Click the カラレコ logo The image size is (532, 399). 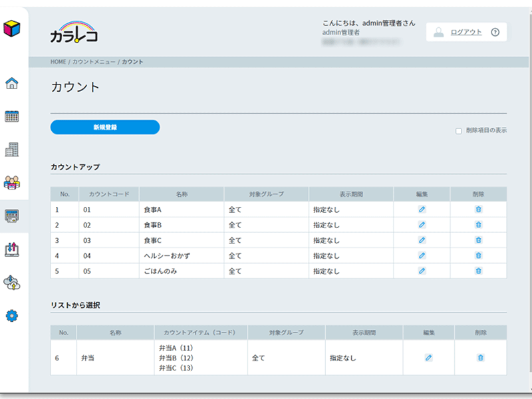pos(74,31)
